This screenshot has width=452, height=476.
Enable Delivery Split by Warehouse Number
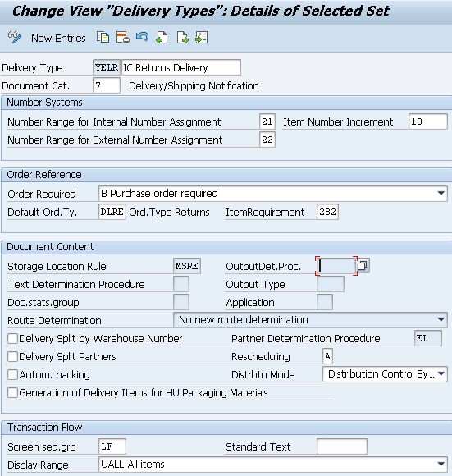[12, 338]
